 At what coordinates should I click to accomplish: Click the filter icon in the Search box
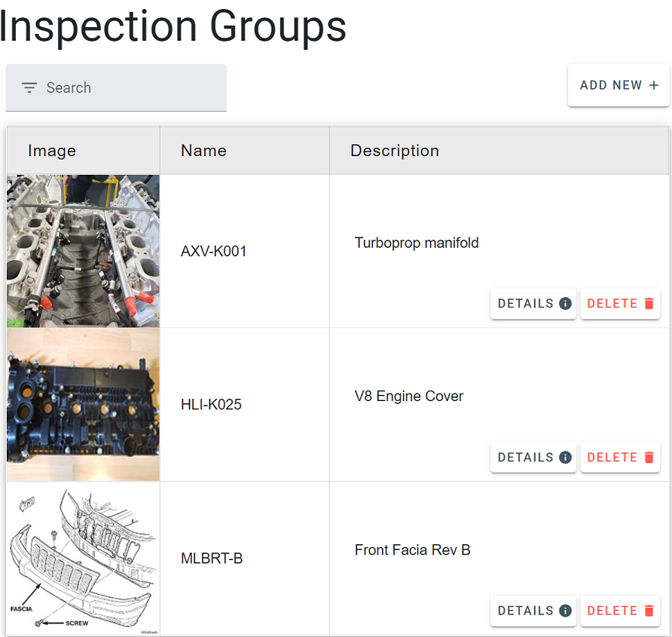click(x=29, y=88)
